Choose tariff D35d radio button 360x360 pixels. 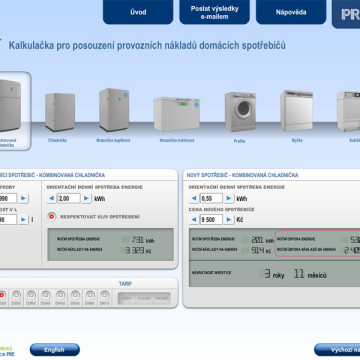[46, 295]
